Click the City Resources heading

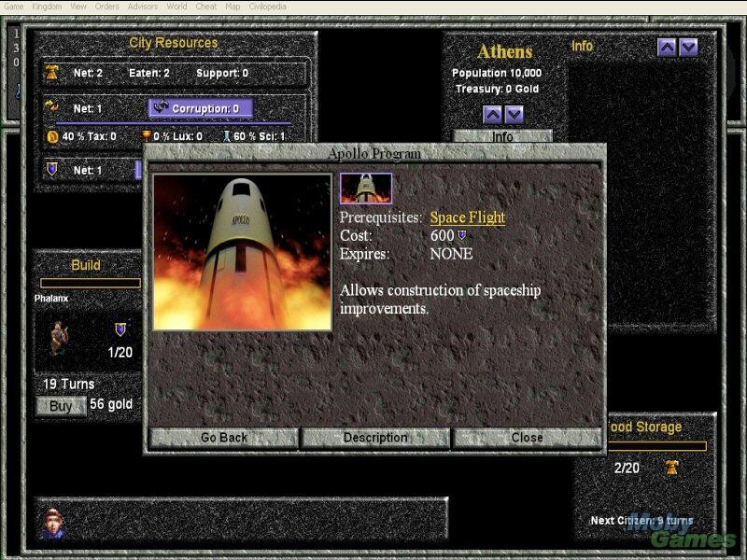coord(174,43)
